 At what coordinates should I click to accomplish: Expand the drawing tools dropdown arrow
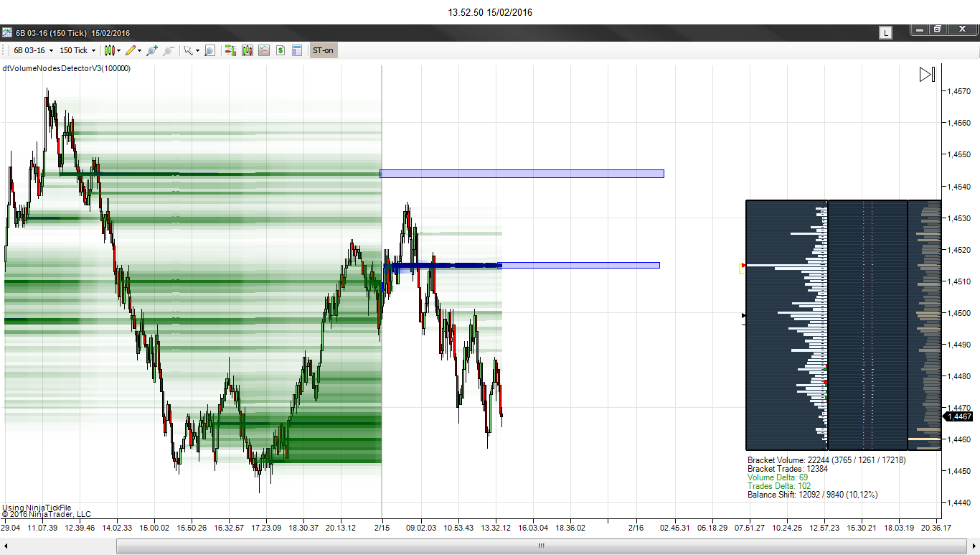[x=141, y=51]
